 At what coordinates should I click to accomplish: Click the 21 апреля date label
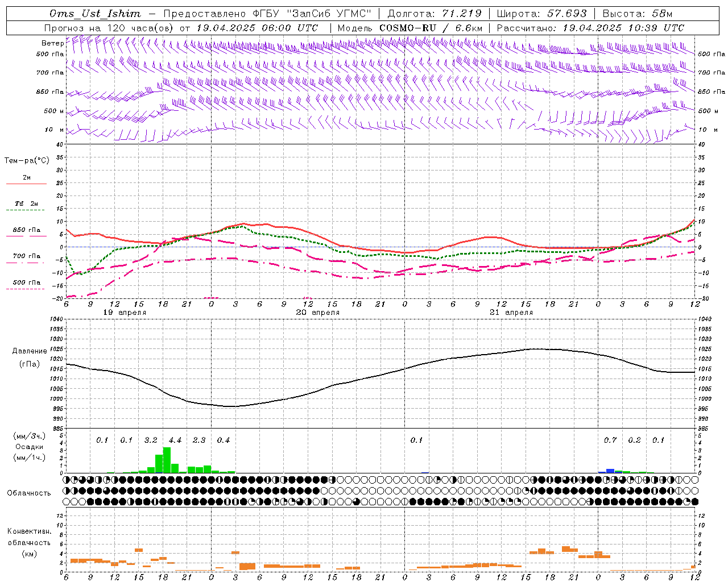(511, 313)
